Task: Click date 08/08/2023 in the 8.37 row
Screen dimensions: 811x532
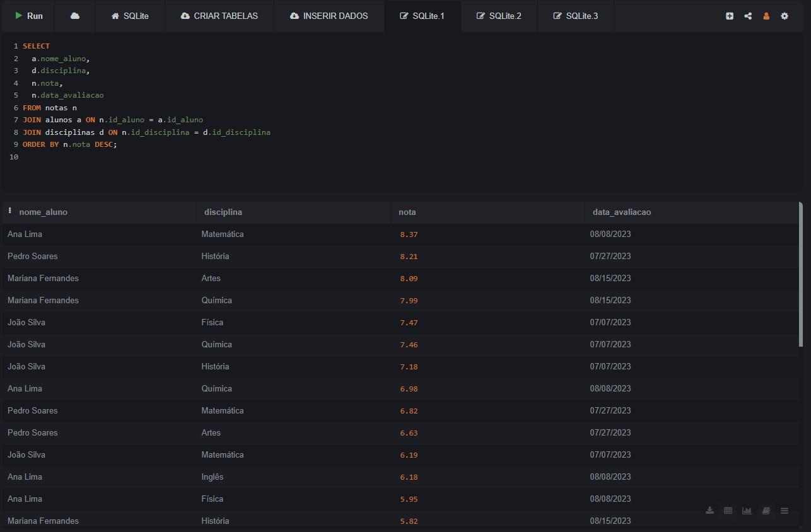Action: pos(610,234)
